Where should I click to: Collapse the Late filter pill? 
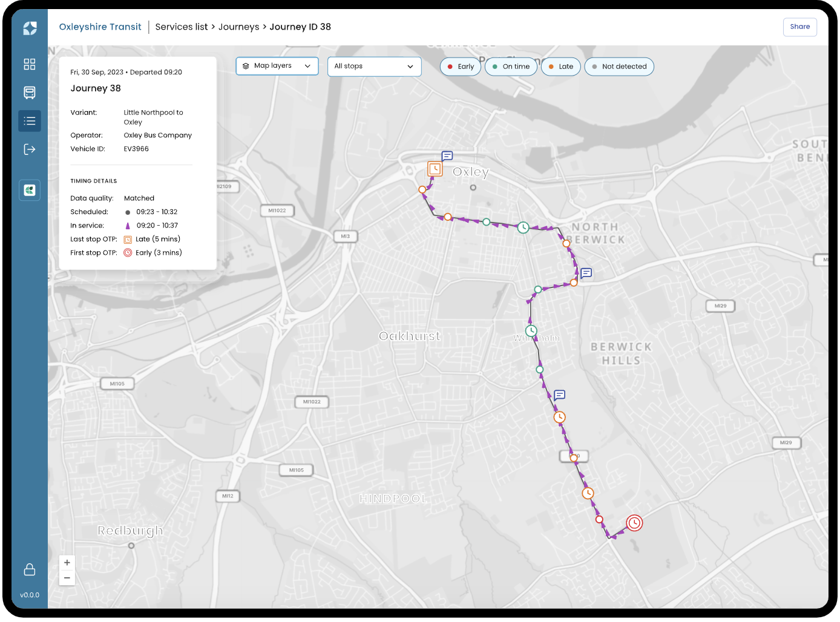[x=560, y=67]
